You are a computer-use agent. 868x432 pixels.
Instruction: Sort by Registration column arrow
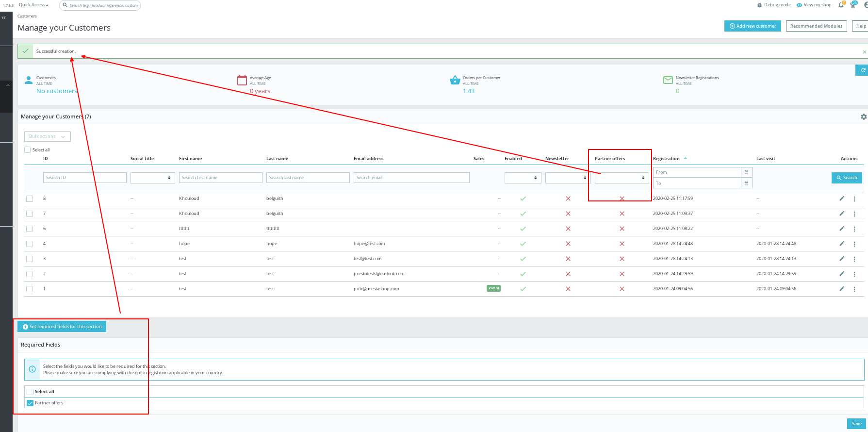click(686, 159)
